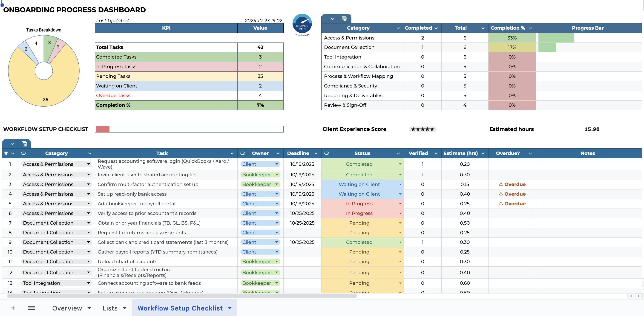The width and height of the screenshot is (644, 316).
Task: Click the table view icon above Category summary
Action: 345,19
